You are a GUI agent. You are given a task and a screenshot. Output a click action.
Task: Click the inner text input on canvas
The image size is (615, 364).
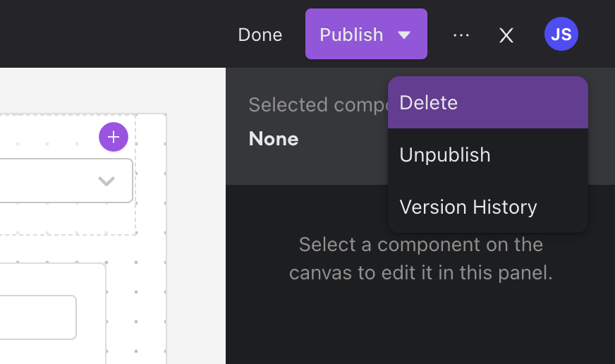pos(35,317)
